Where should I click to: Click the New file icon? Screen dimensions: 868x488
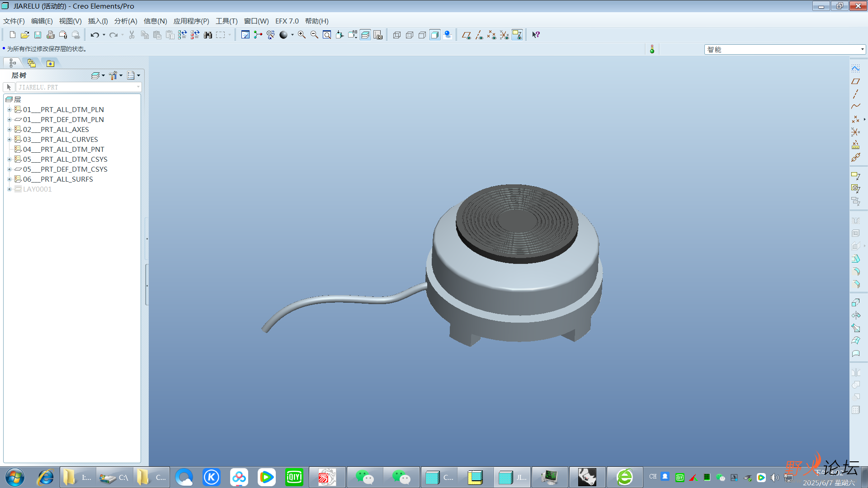[x=12, y=35]
